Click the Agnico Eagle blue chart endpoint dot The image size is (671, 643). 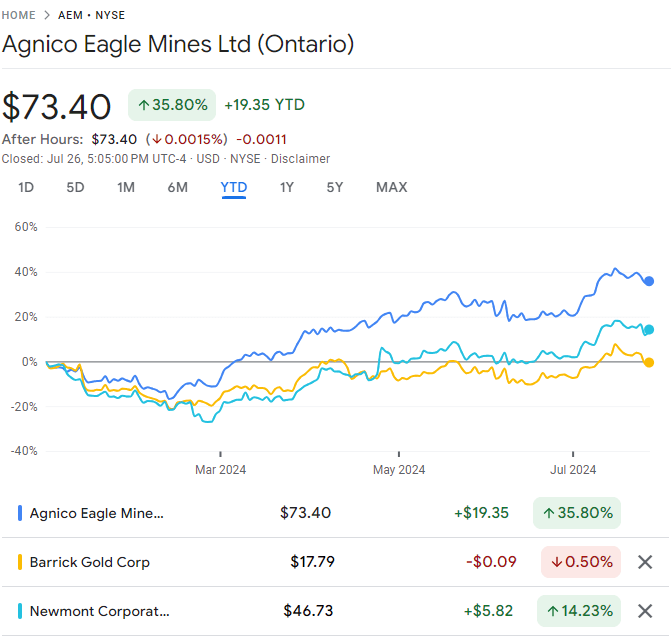(x=649, y=281)
